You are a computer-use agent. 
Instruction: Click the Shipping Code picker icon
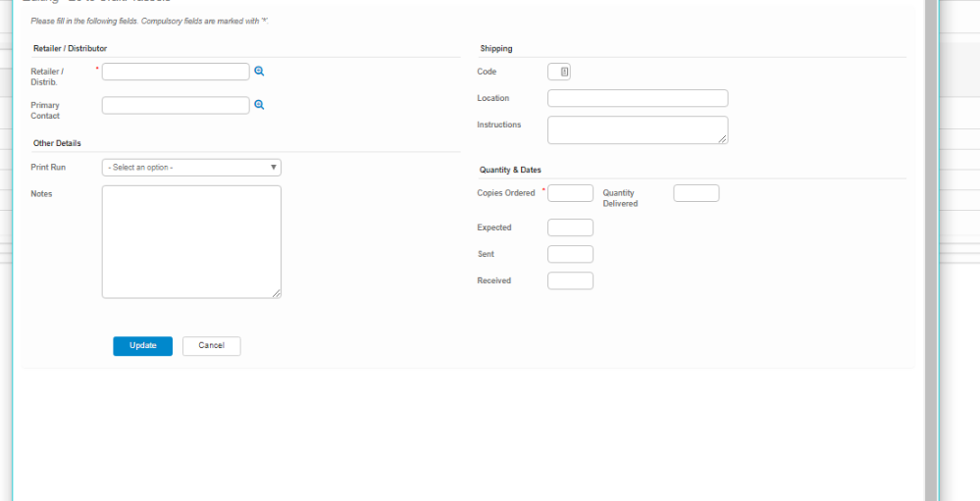point(559,72)
